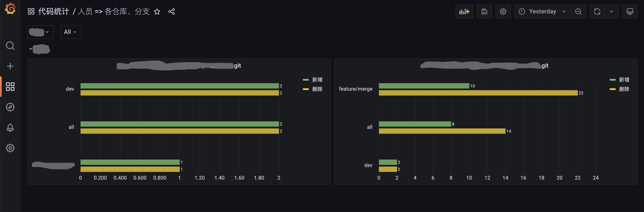Open the Yesterday time range picker

tap(542, 12)
